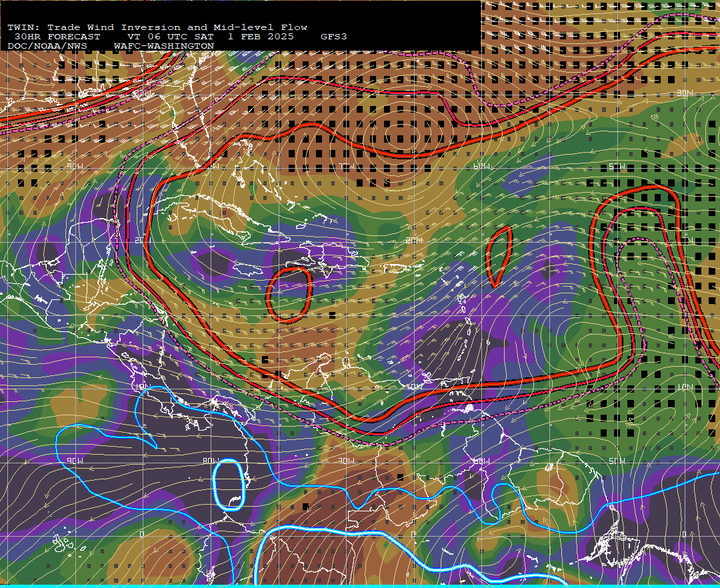Select the '30HR FORECAST' label
Viewport: 720px width, 588px height.
pos(57,37)
